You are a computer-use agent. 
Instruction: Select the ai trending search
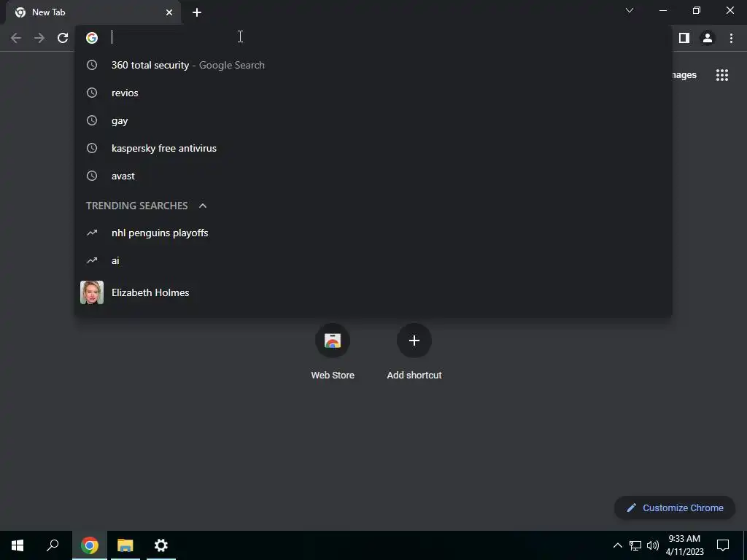click(373, 260)
